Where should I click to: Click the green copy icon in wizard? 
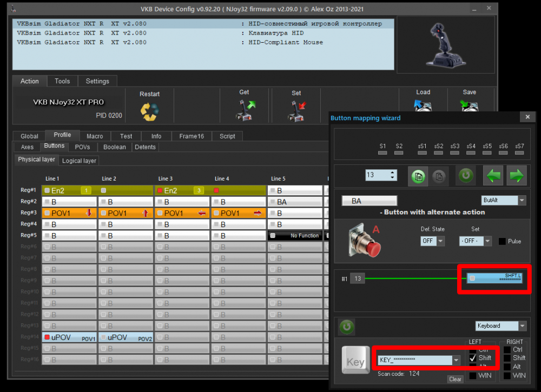(417, 176)
